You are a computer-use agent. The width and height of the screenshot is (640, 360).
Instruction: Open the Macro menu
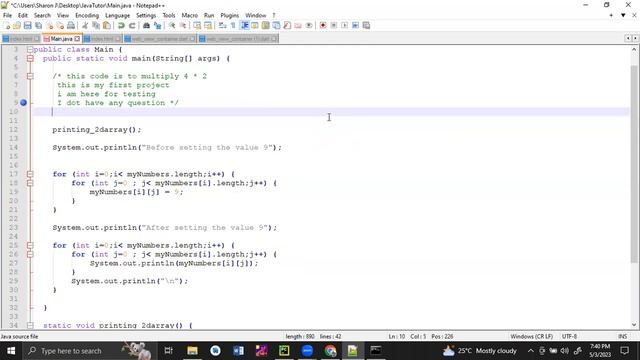[189, 16]
